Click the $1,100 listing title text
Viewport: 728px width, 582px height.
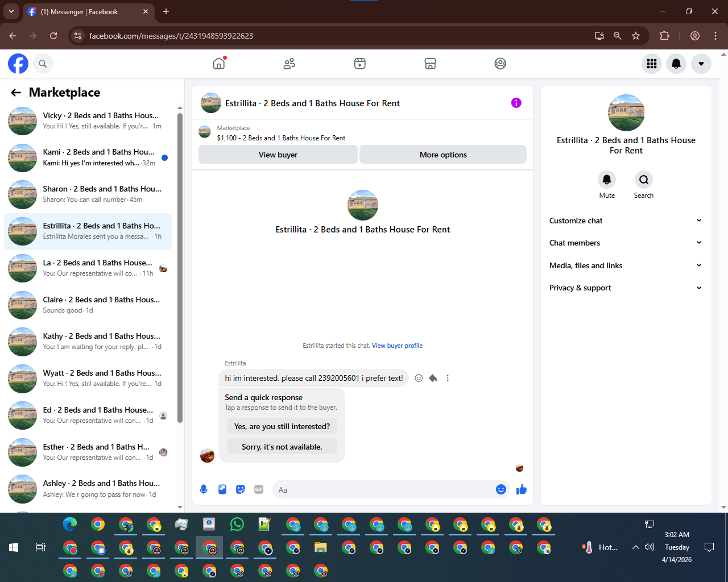(281, 138)
